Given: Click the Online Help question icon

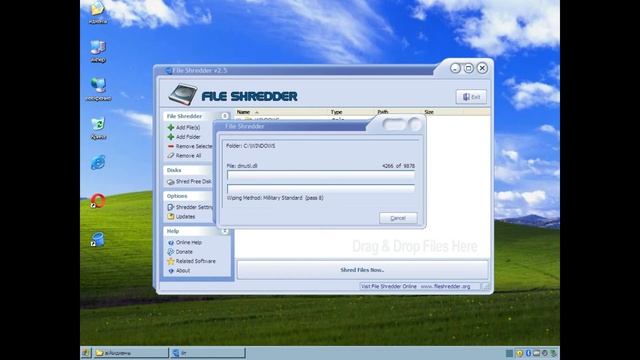Looking at the screenshot, I should 171,242.
